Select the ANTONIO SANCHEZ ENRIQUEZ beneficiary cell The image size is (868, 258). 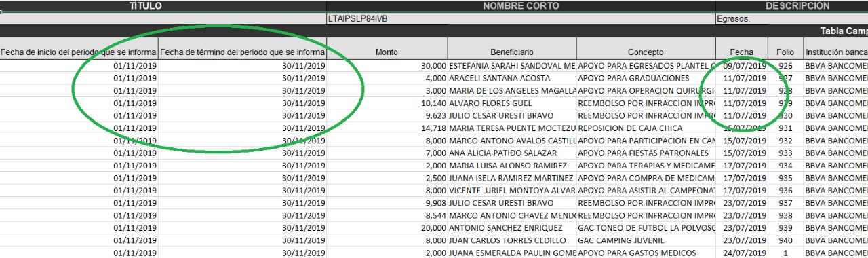click(512, 227)
